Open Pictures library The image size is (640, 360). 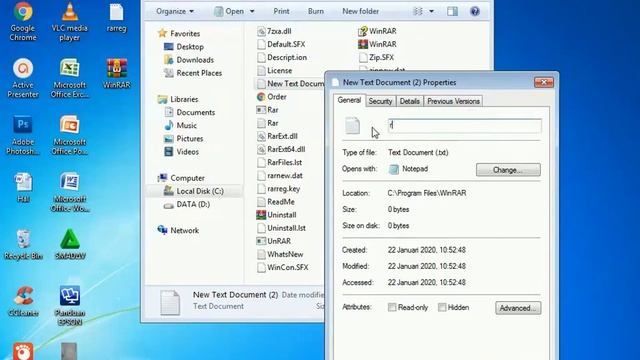[184, 138]
